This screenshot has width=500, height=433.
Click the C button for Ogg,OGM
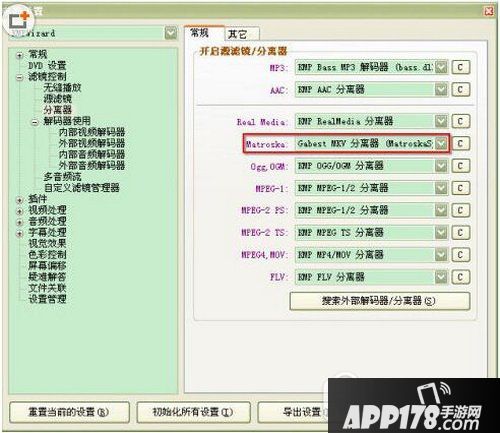coord(461,166)
